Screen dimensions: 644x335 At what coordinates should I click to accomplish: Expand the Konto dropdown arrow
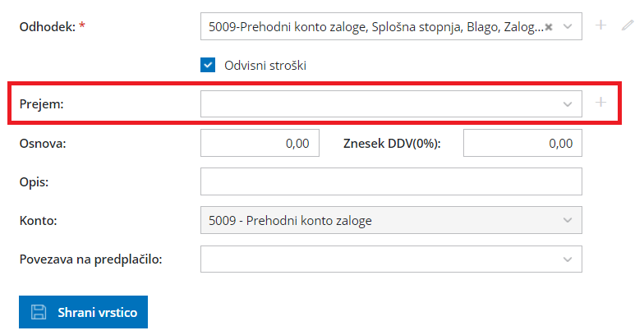tap(567, 220)
